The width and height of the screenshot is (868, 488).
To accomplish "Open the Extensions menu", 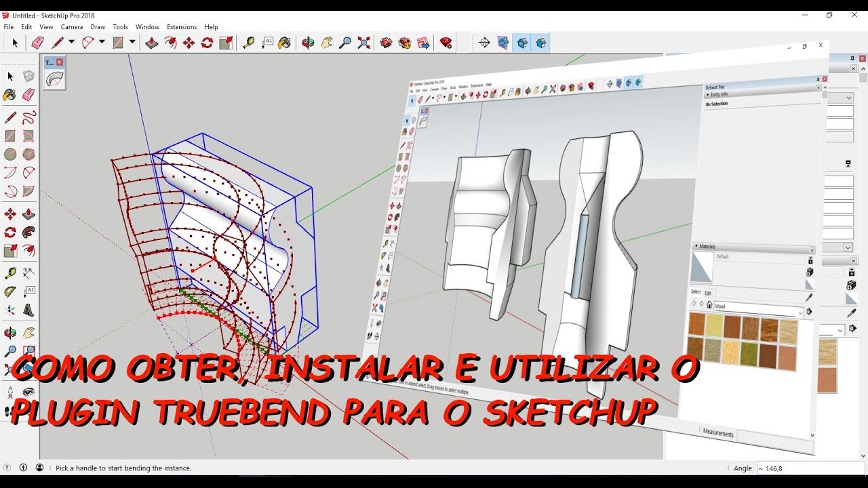I will (182, 27).
